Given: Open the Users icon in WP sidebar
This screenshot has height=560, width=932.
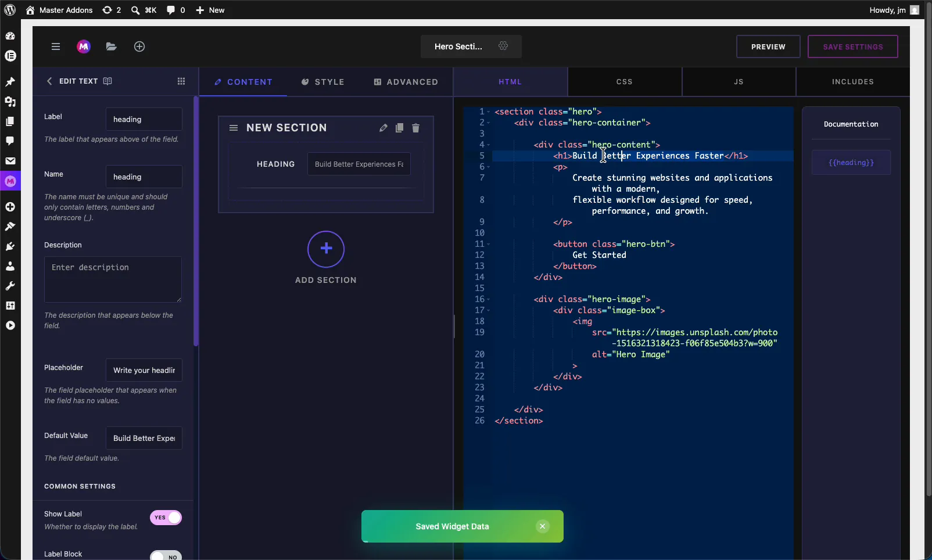Looking at the screenshot, I should click(10, 266).
